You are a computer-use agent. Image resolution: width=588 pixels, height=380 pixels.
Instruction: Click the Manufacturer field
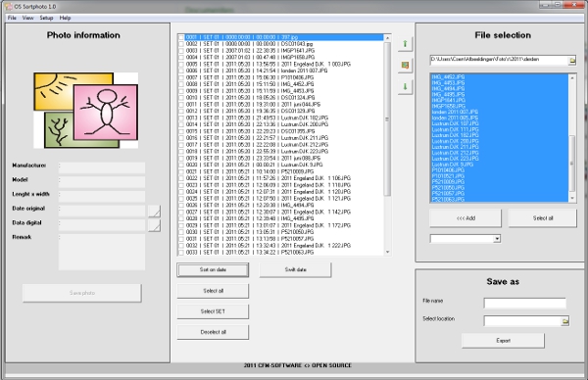pyautogui.click(x=102, y=167)
